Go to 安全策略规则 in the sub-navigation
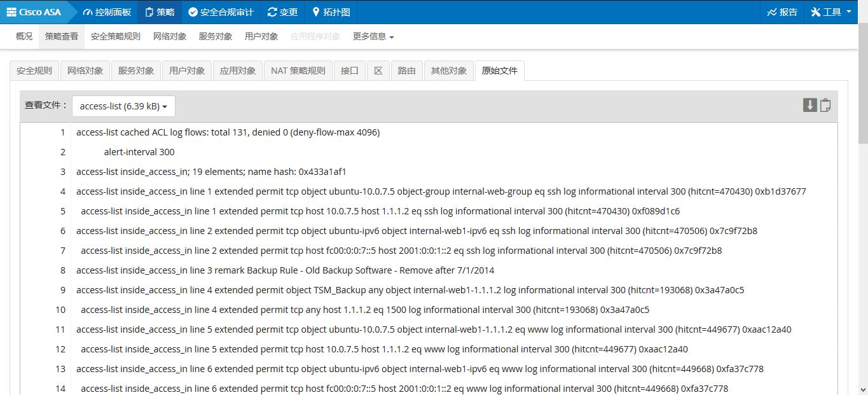Viewport: 868px width, 395px height. 115,37
